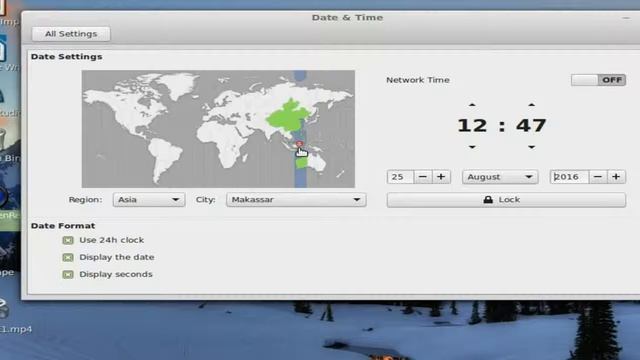Click the minute value 47
The width and height of the screenshot is (640, 360).
pyautogui.click(x=531, y=126)
